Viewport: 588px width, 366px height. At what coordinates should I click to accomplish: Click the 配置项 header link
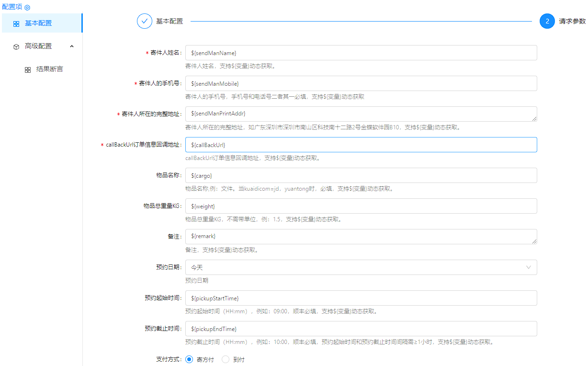click(12, 7)
